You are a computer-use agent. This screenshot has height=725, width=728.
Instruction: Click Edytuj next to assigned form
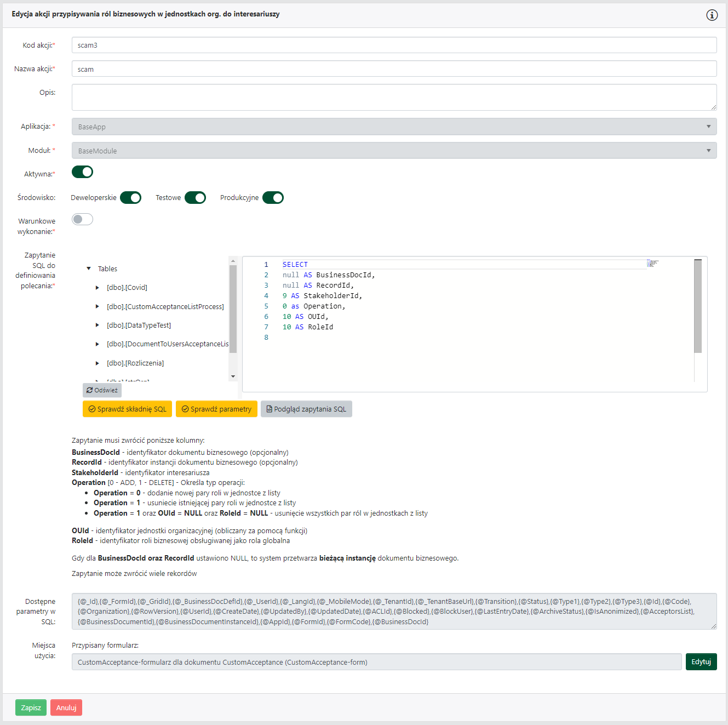pos(701,662)
